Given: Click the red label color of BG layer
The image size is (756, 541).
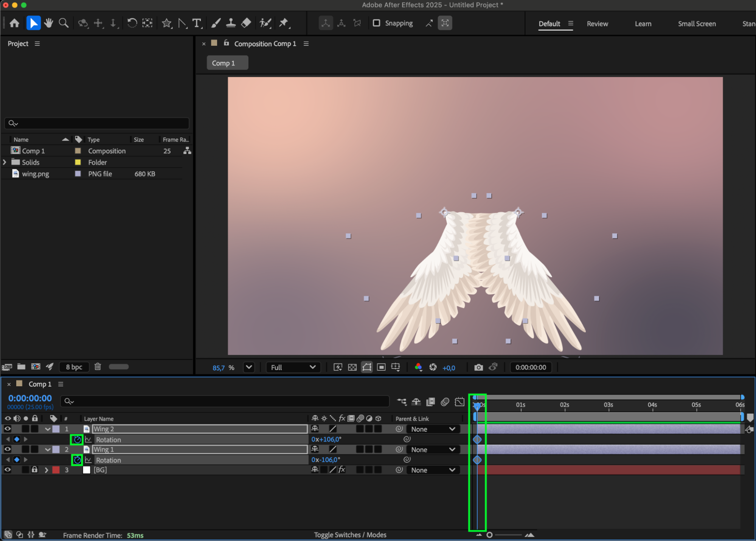Looking at the screenshot, I should point(56,470).
